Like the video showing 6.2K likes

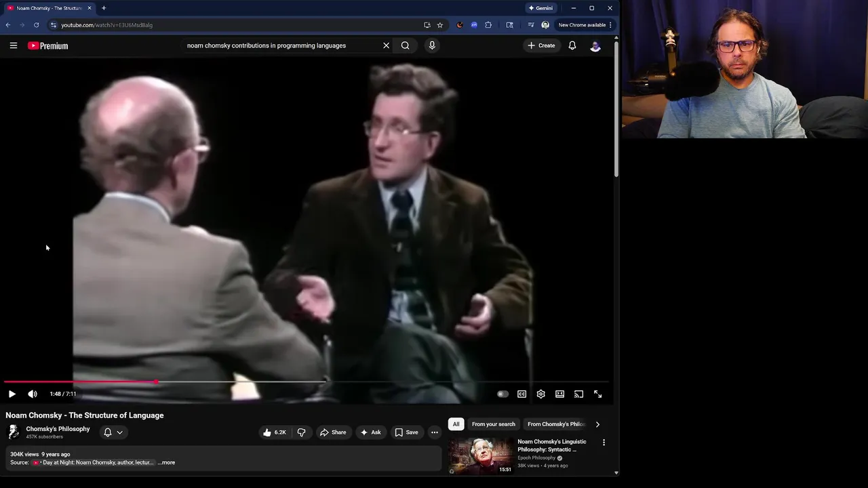click(275, 432)
